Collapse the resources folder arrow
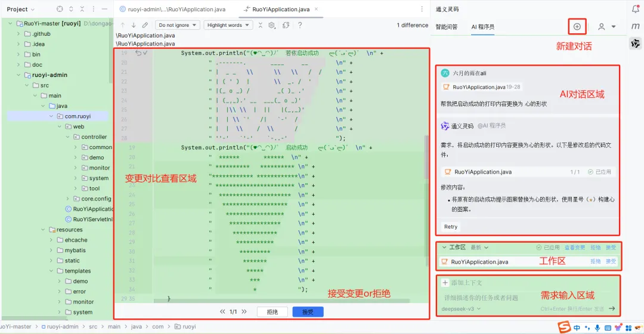The image size is (644, 334). (x=43, y=230)
